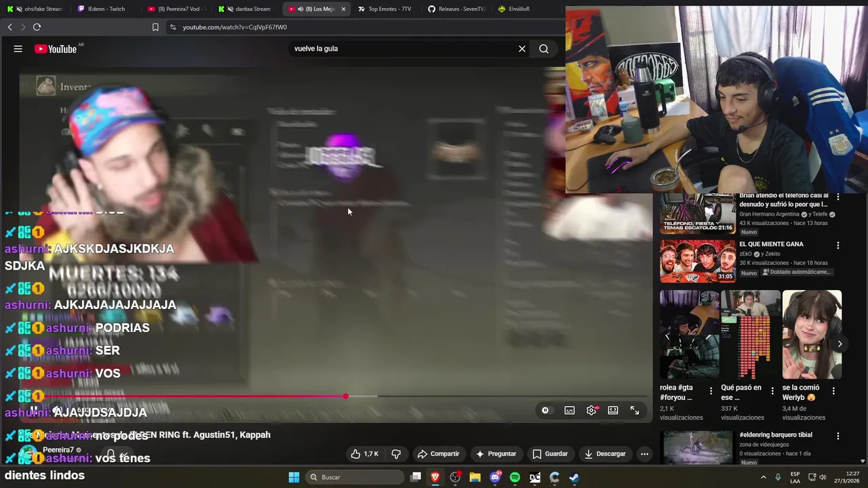Switch to the daritaa Stream tab
This screenshot has width=868, height=488.
[x=247, y=9]
